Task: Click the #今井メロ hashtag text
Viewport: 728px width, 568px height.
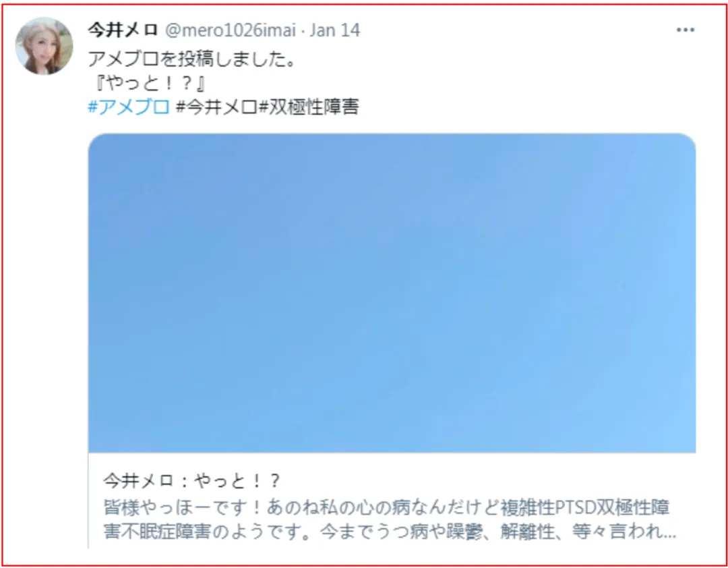Action: pos(216,107)
